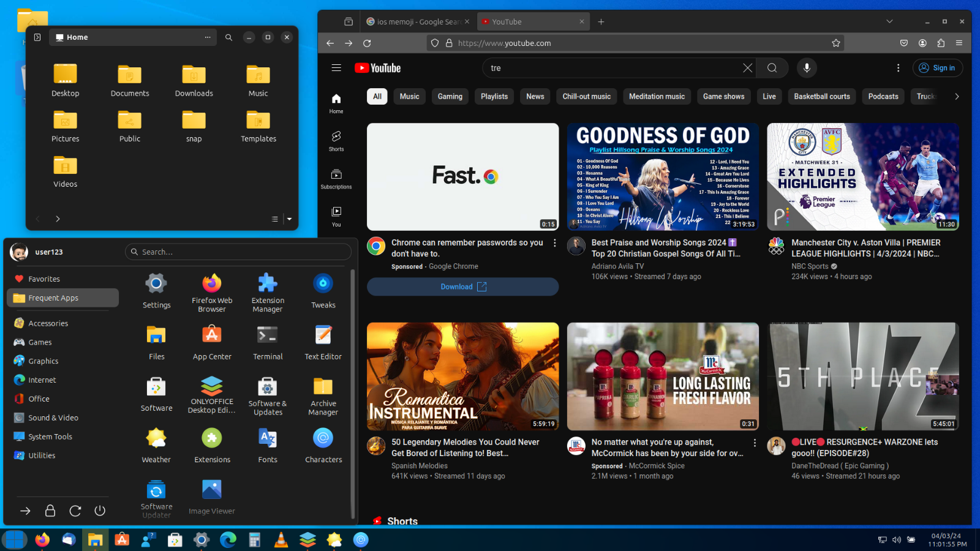Open NBC Sports channel link

coord(810,266)
